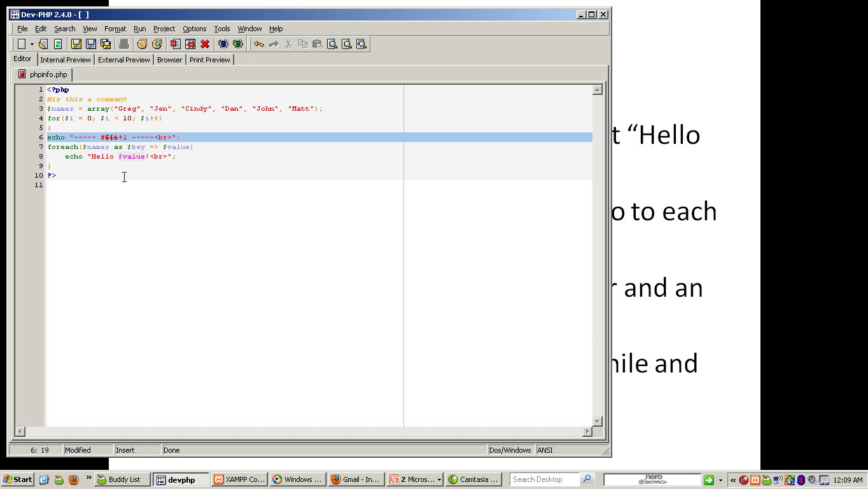Click the green eye preview icon
Viewport: 868px width, 489px height.
click(x=238, y=44)
